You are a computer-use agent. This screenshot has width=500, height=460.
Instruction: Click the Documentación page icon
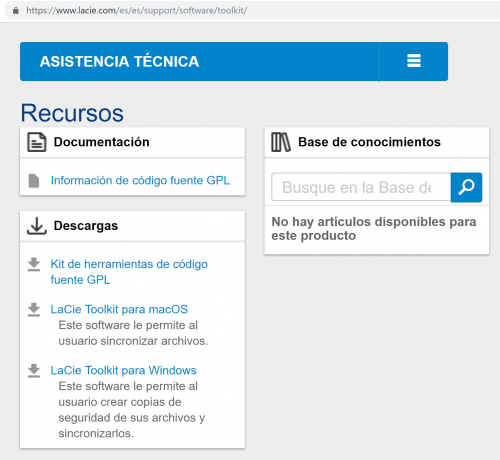pos(37,142)
